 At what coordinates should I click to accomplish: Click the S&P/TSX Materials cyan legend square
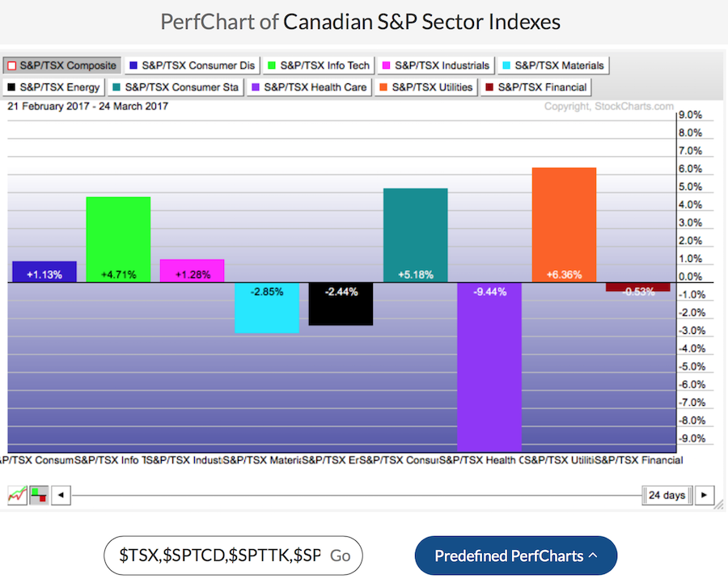tap(506, 65)
